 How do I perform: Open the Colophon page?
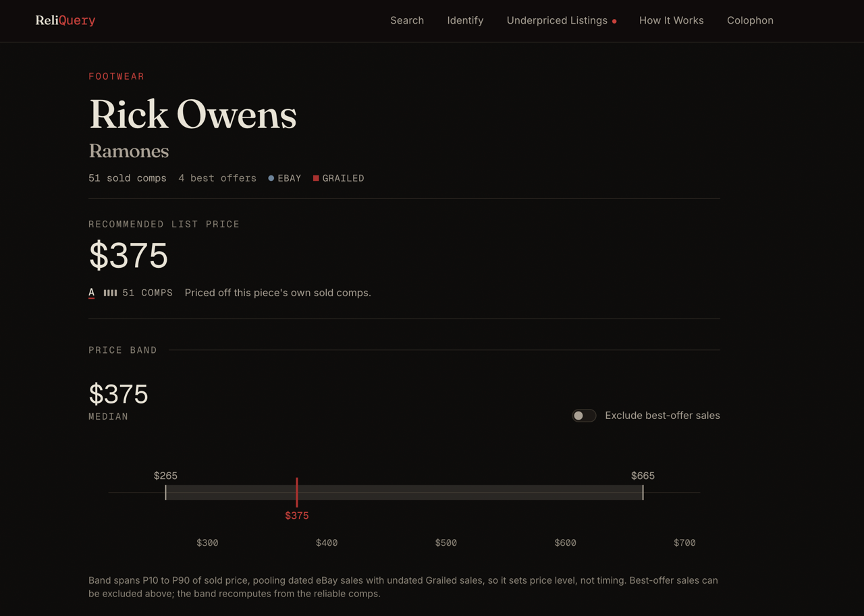[750, 20]
